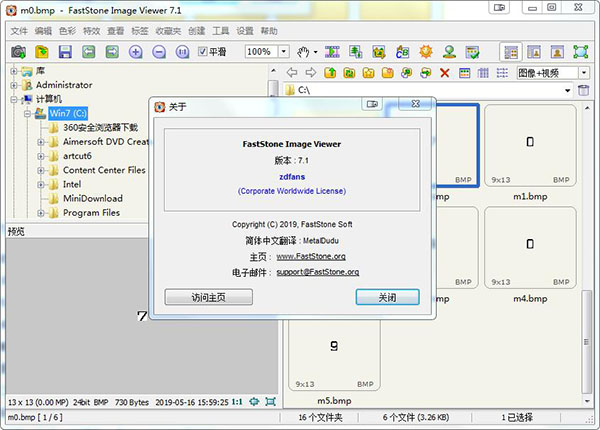Open the 100% zoom level dropdown
The height and width of the screenshot is (430, 600).
tap(284, 51)
